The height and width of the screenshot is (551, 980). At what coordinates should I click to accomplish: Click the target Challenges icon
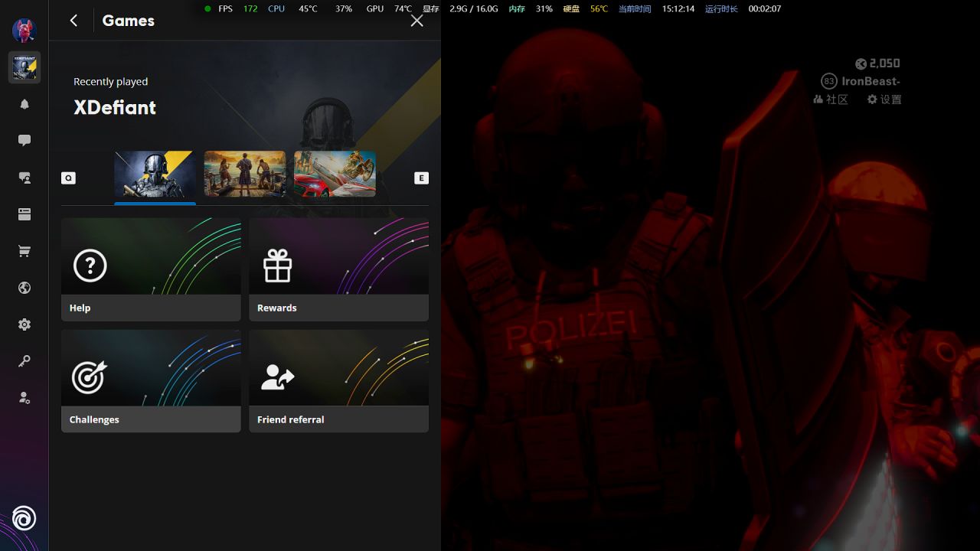(90, 377)
